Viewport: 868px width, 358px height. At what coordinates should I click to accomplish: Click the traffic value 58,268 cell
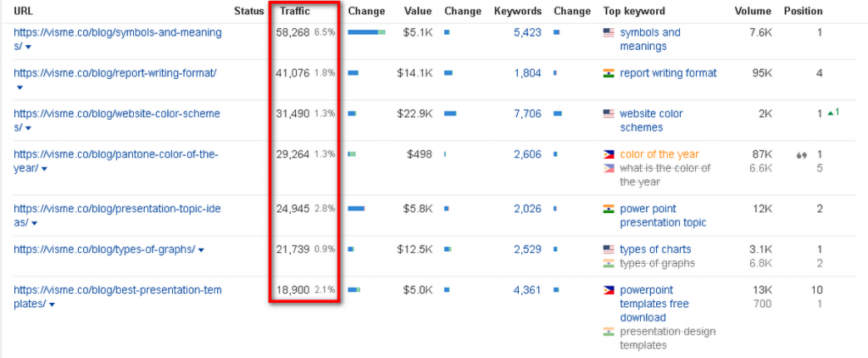tap(292, 32)
